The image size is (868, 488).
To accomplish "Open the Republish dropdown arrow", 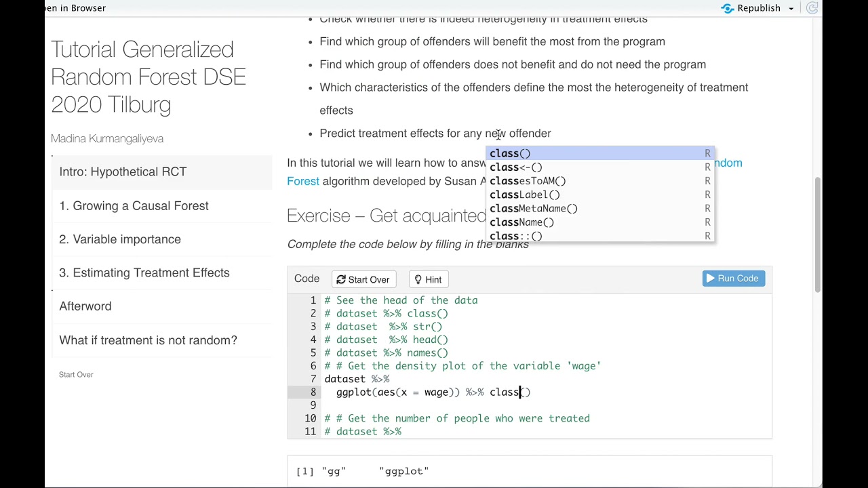I will (791, 9).
